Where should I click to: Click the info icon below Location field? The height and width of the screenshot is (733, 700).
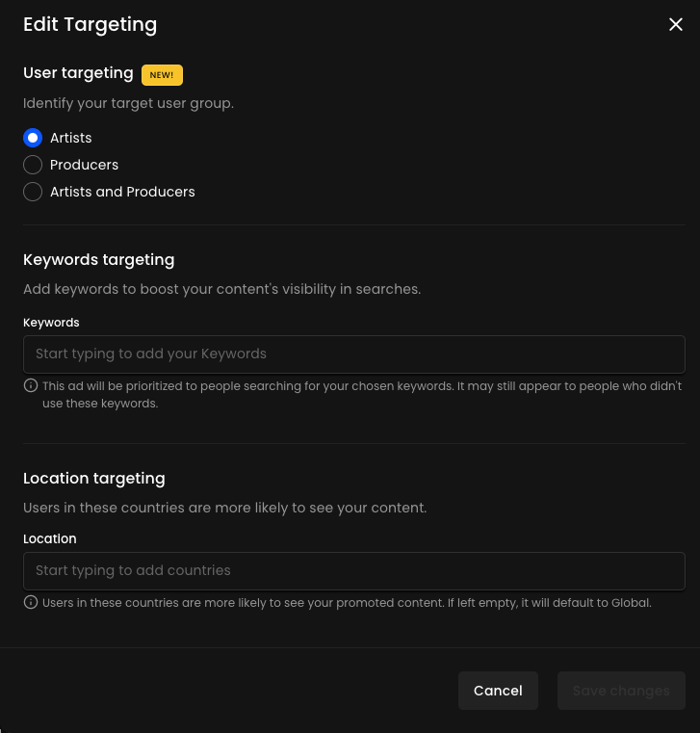point(31,603)
